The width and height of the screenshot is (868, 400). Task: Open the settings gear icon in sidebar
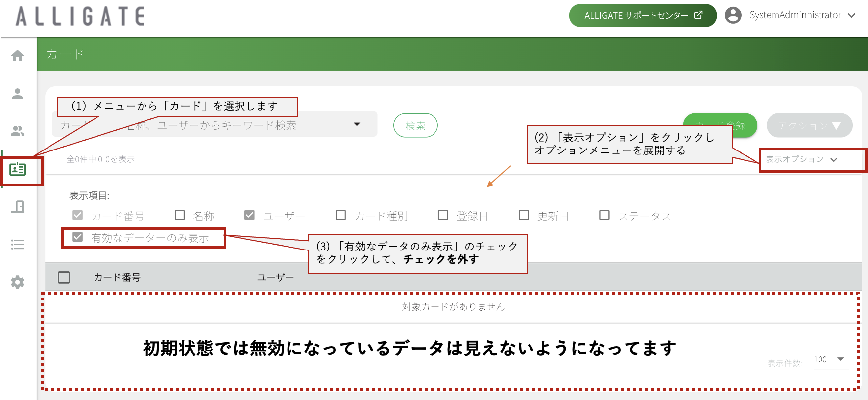tap(18, 282)
